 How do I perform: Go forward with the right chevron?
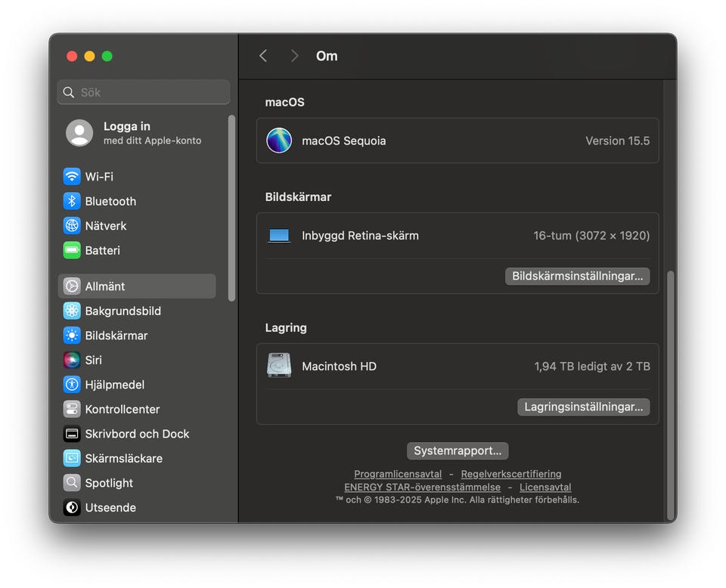pos(294,56)
